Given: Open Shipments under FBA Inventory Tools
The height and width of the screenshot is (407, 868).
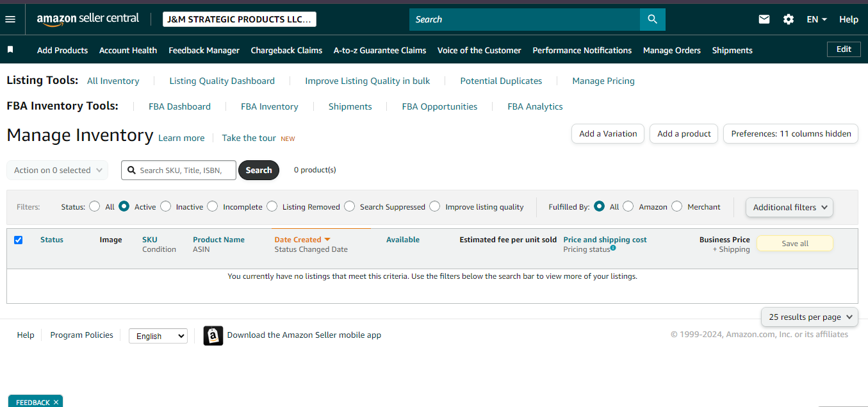Looking at the screenshot, I should [x=350, y=106].
